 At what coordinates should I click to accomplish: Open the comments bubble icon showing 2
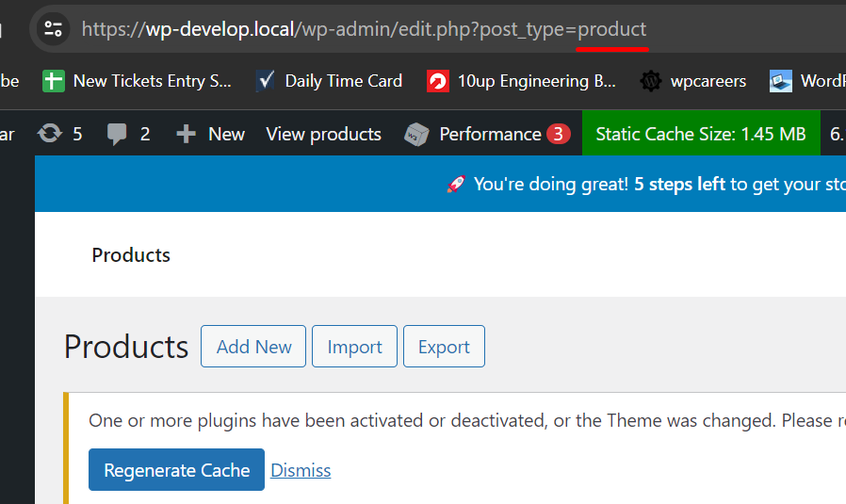pos(117,134)
